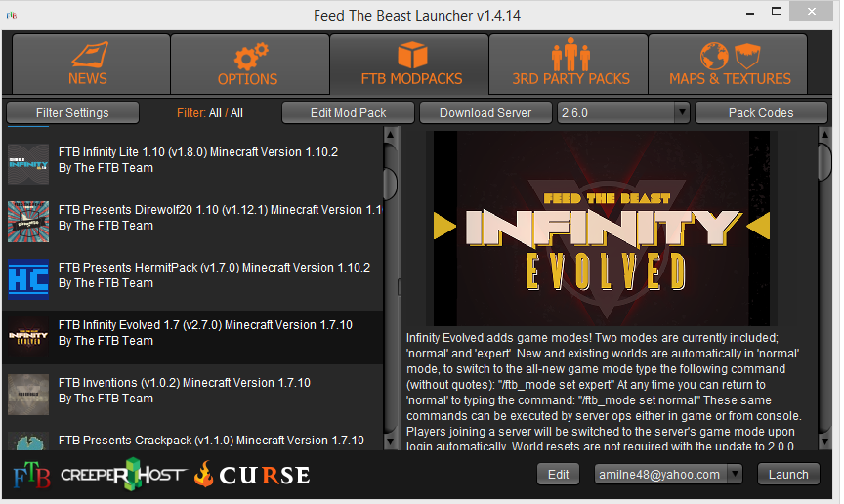Click the FTB logo in footer
The width and height of the screenshot is (844, 504).
pos(32,475)
